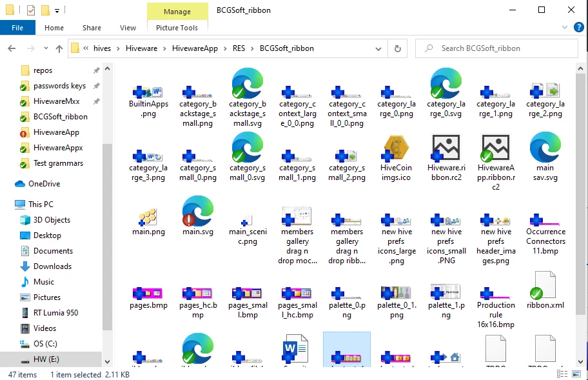Select category_large_2.png file
Screen dimensions: 588x380
pos(545,100)
